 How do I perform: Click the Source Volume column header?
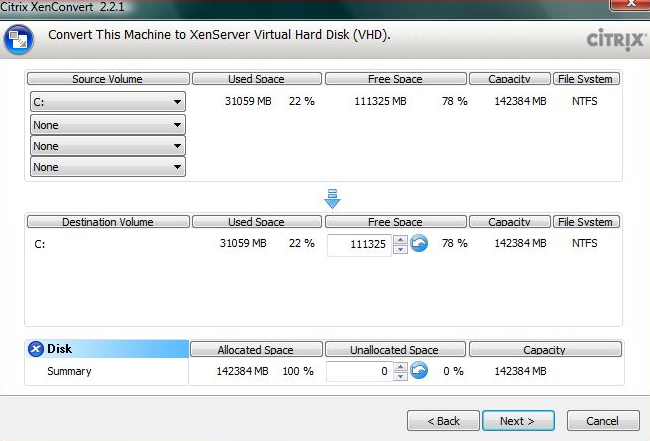107,79
